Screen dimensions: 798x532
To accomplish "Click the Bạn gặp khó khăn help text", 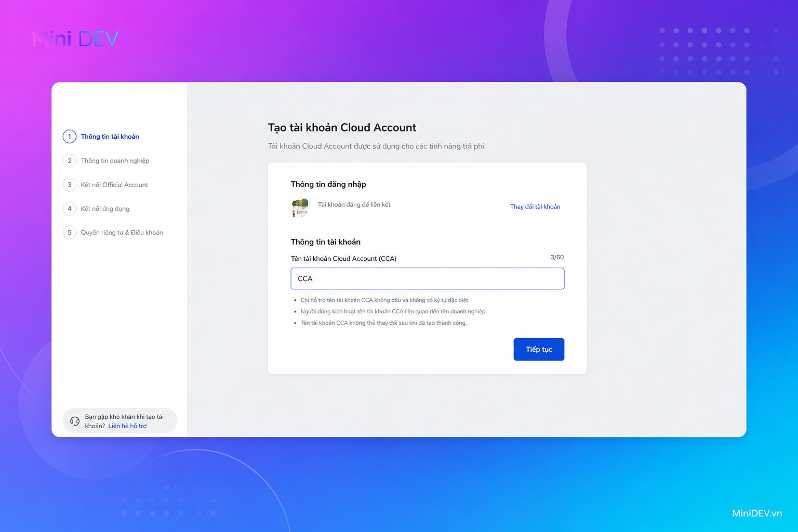I will coord(124,421).
